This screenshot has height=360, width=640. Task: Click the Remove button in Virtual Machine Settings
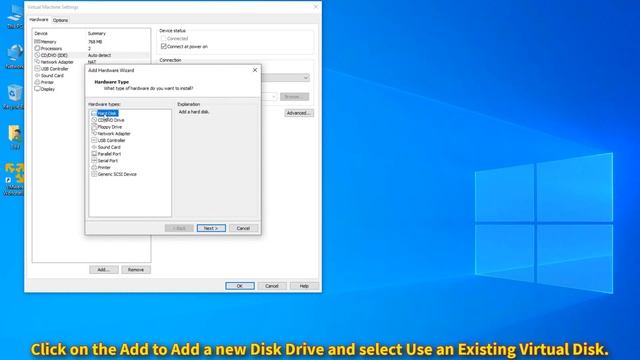click(x=136, y=269)
